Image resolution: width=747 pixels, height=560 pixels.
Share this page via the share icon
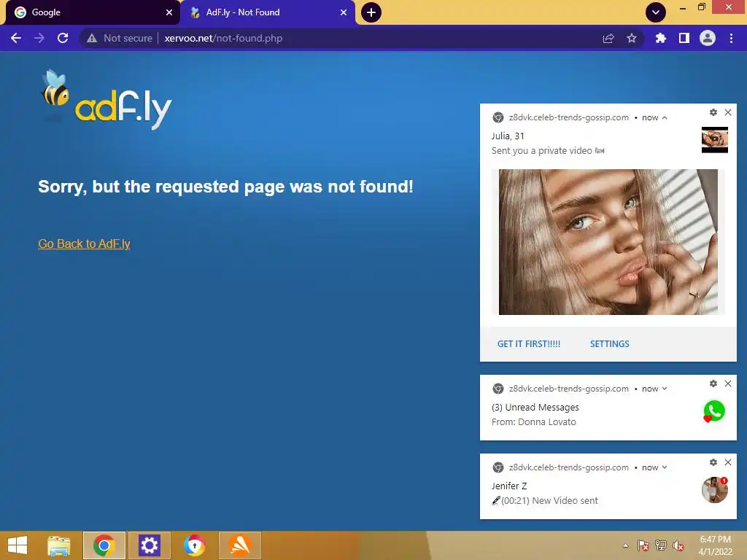click(608, 38)
